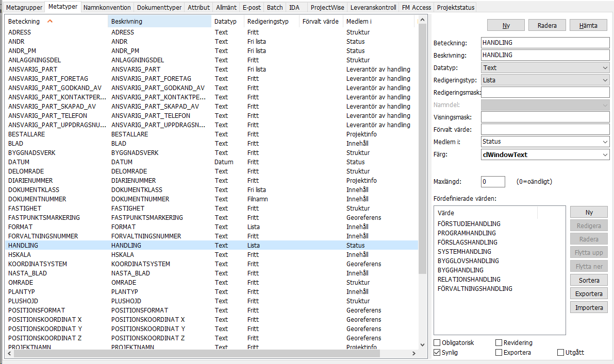Select FÖRSLAGSHANDLING in predefined values

coord(467,242)
